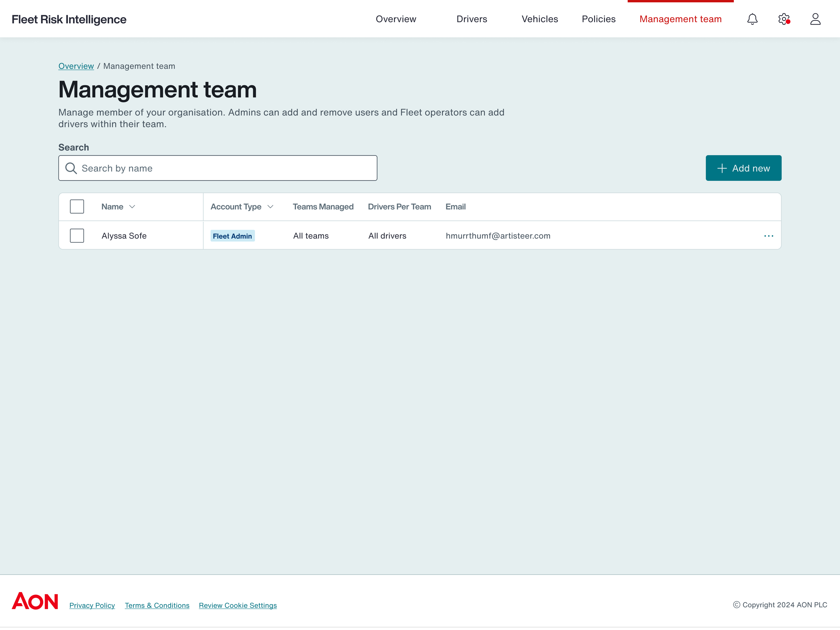Go to the Policies tab
Image resolution: width=840 pixels, height=630 pixels.
tap(598, 19)
